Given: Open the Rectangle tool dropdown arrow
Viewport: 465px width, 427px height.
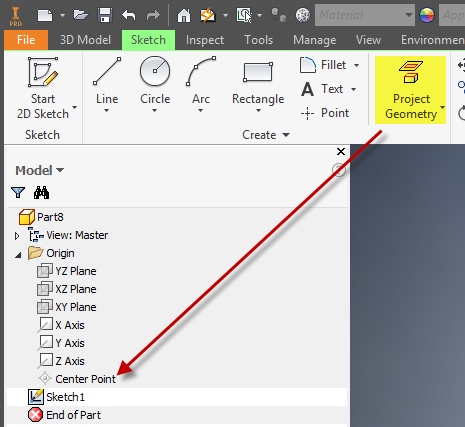Looking at the screenshot, I should [258, 111].
